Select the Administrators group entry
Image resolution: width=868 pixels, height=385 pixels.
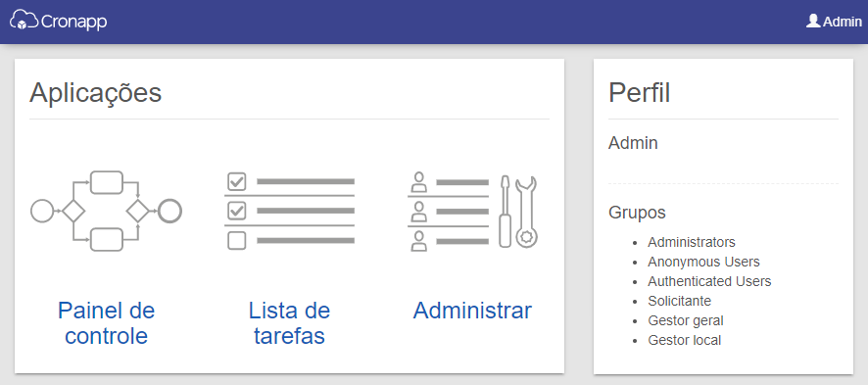[692, 242]
